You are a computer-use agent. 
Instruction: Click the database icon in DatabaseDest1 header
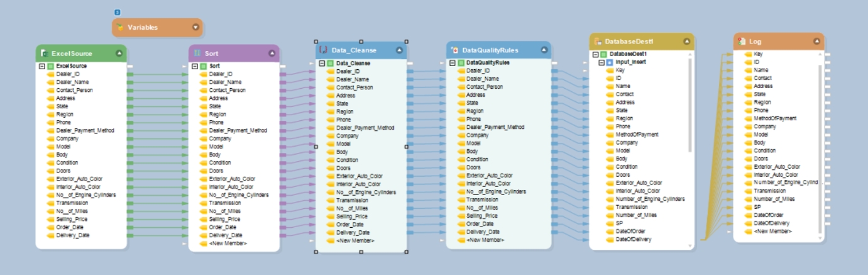coord(598,42)
